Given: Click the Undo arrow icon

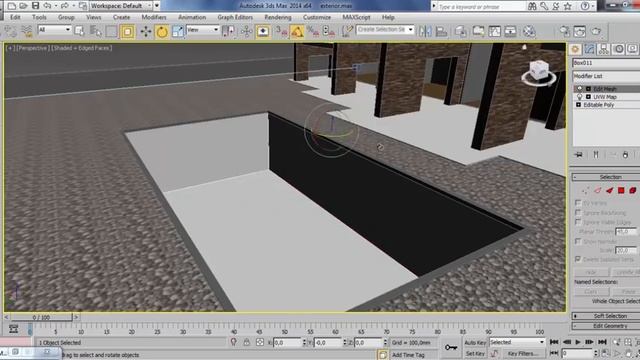Looking at the screenshot, I should pyautogui.click(x=47, y=6).
